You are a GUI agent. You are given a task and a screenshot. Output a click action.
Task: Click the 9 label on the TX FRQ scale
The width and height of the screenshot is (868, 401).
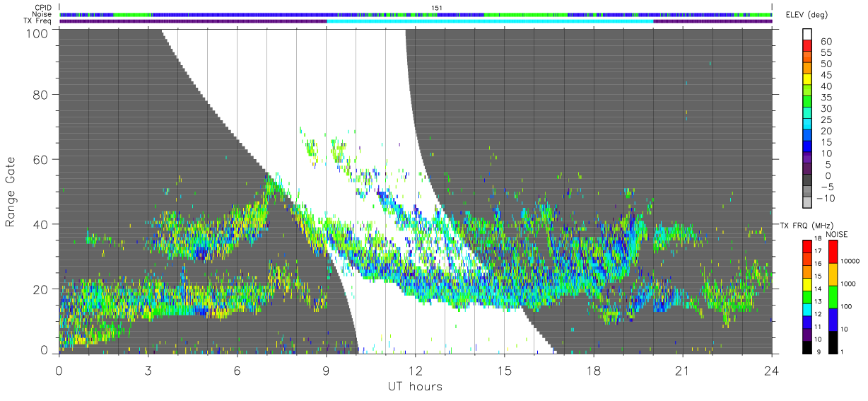[819, 354]
